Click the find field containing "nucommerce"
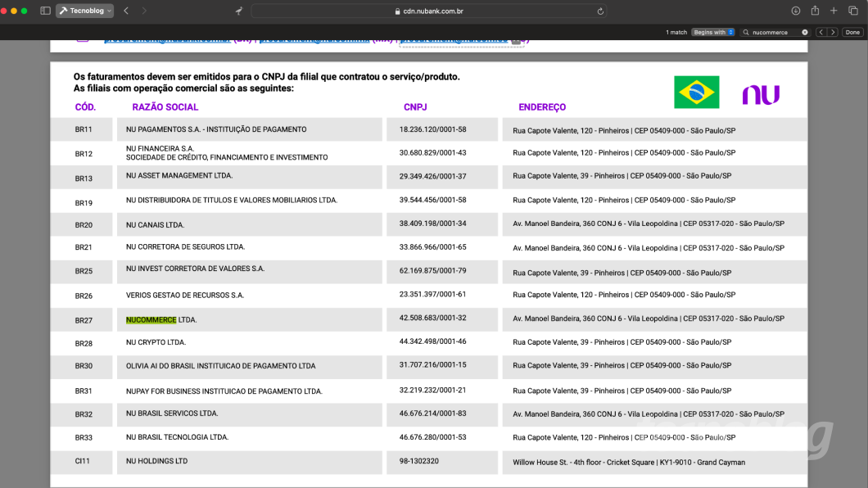This screenshot has width=868, height=488. point(775,32)
